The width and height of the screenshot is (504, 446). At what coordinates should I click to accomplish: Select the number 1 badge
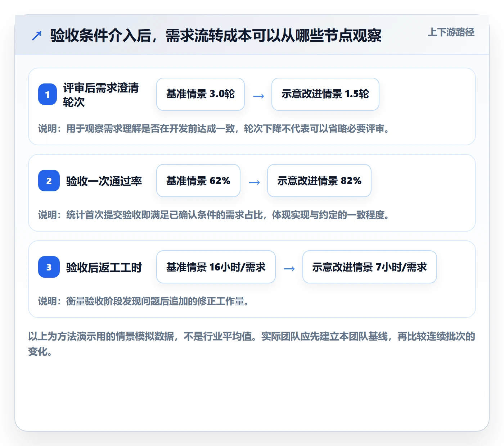pos(48,94)
